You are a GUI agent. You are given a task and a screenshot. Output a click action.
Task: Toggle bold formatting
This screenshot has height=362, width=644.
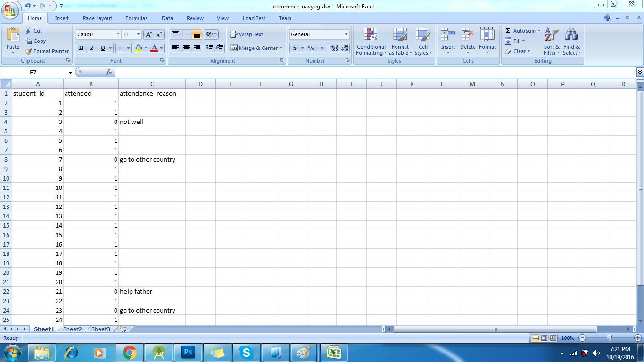coord(81,48)
